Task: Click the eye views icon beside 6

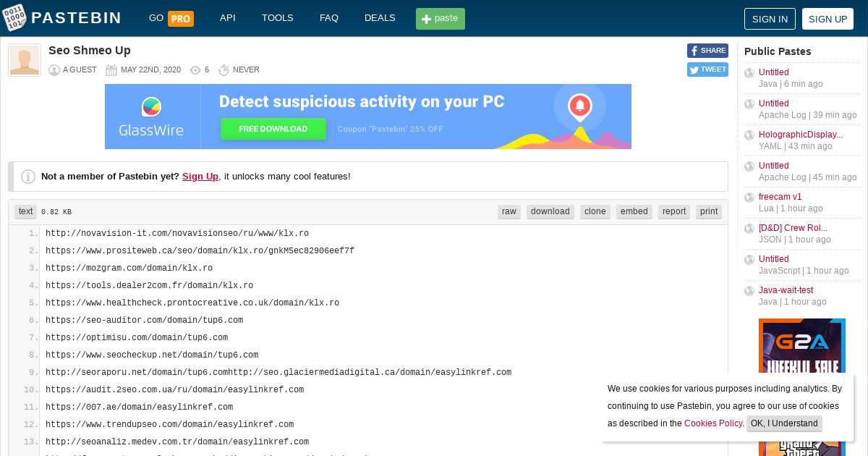Action: 195,70
